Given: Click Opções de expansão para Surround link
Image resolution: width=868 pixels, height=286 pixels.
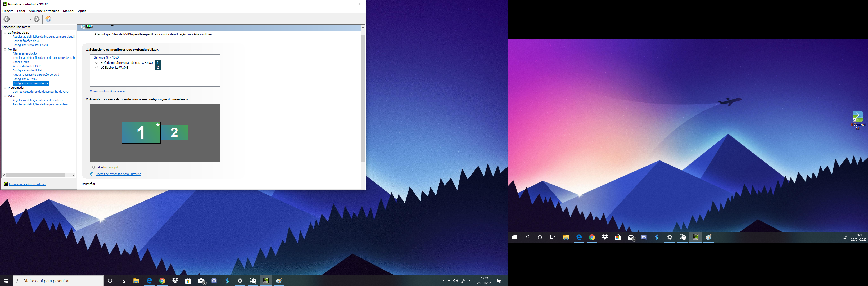Looking at the screenshot, I should coord(118,174).
